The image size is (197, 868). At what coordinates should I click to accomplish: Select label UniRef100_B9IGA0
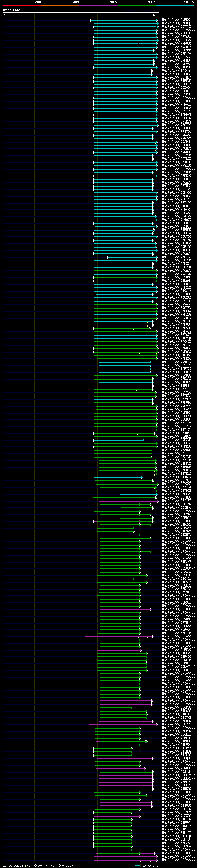[177, 71]
